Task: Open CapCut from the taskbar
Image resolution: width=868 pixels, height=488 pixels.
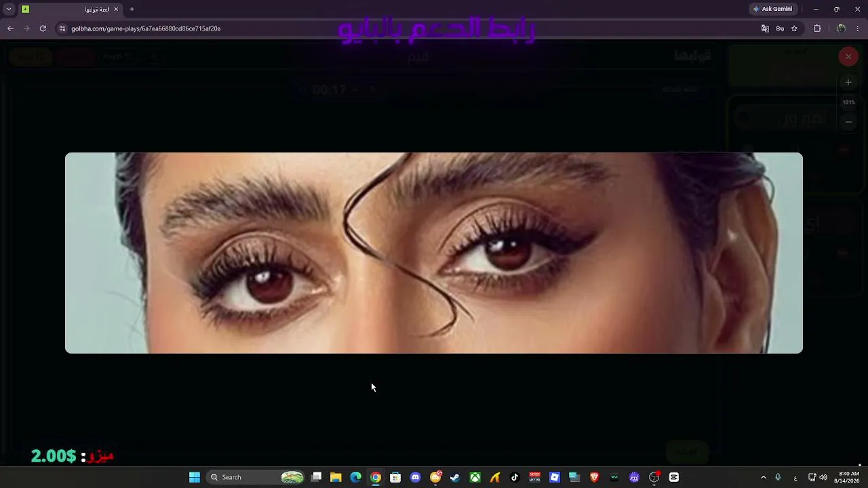Action: [x=674, y=477]
